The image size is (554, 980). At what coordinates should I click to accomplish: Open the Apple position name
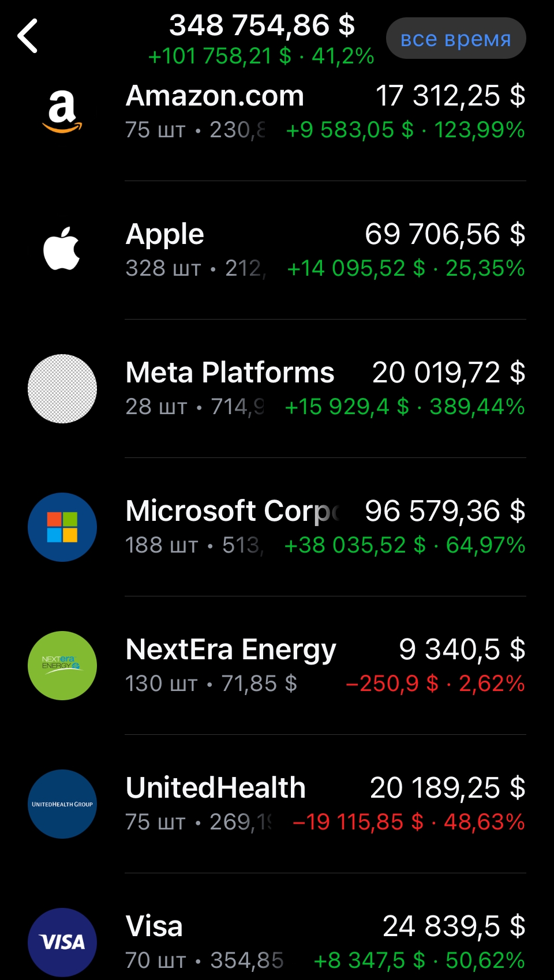tap(165, 235)
